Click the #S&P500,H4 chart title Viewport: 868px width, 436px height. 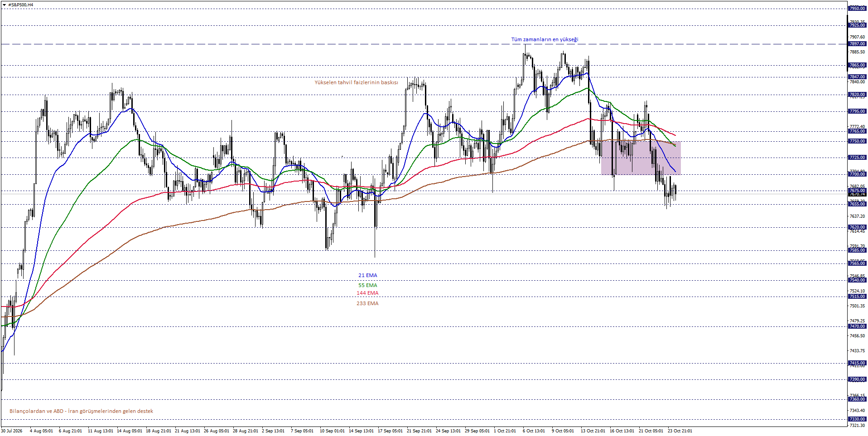(20, 5)
